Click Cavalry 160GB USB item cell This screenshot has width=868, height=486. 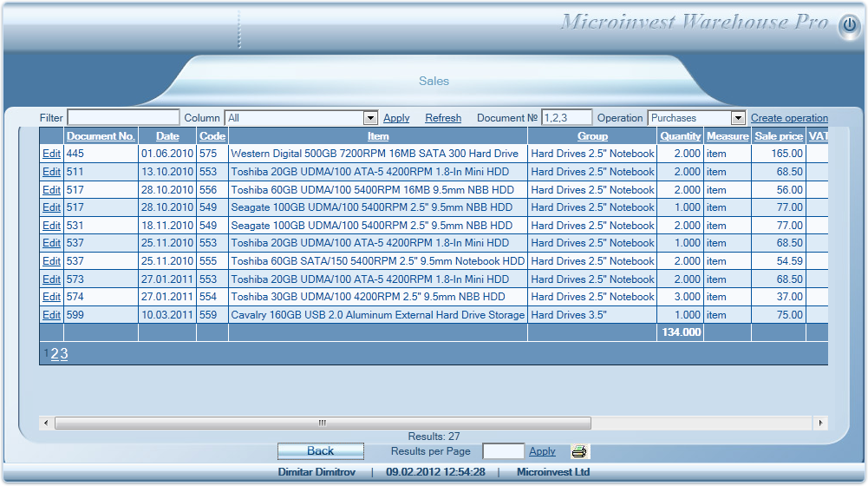(x=377, y=315)
